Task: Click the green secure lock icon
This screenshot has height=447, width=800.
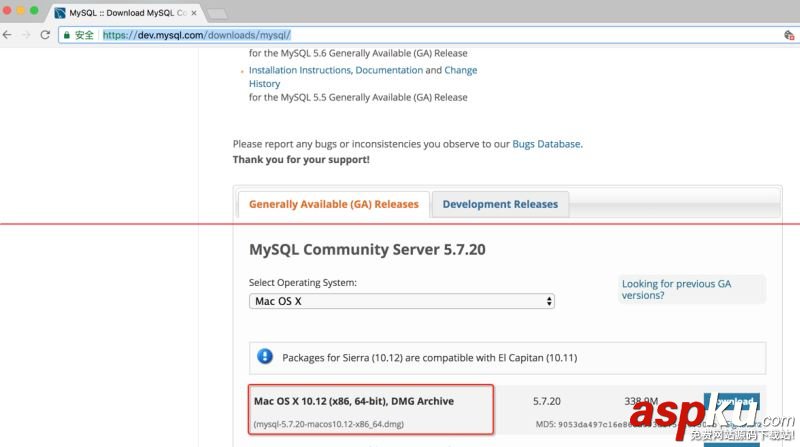Action: point(67,35)
